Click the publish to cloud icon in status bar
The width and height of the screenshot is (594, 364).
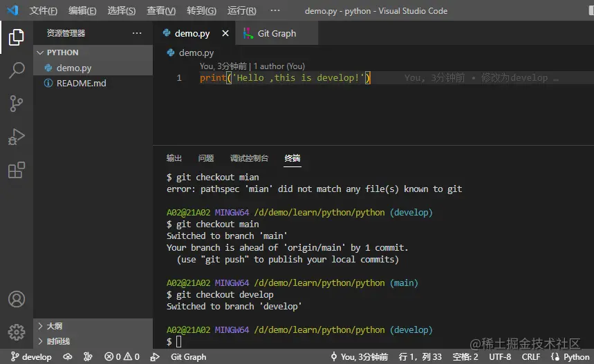(68, 357)
